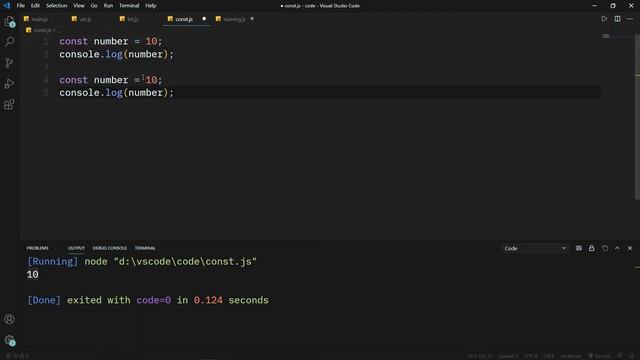
Task: Switch to the let.js tab
Action: tap(133, 19)
